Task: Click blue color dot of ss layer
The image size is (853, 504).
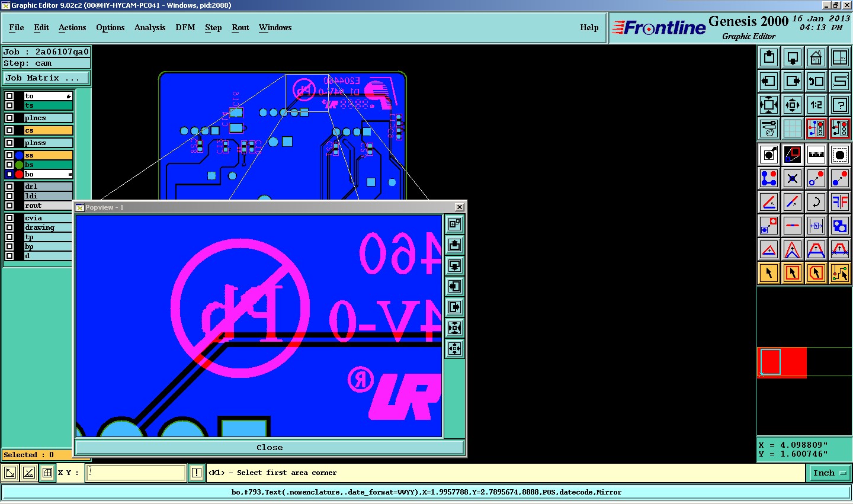Action: click(x=19, y=155)
